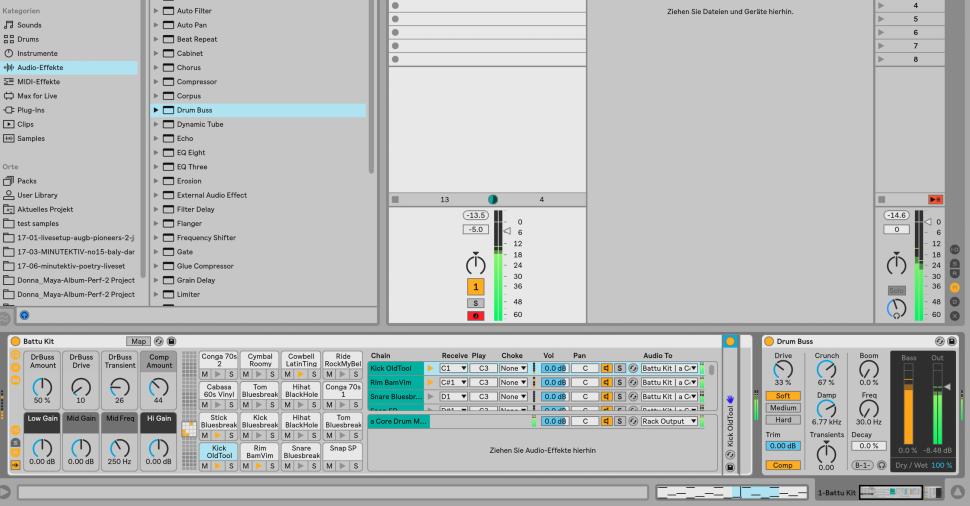Select Medium drive type in Drum Buss
This screenshot has width=970, height=506.
point(781,407)
